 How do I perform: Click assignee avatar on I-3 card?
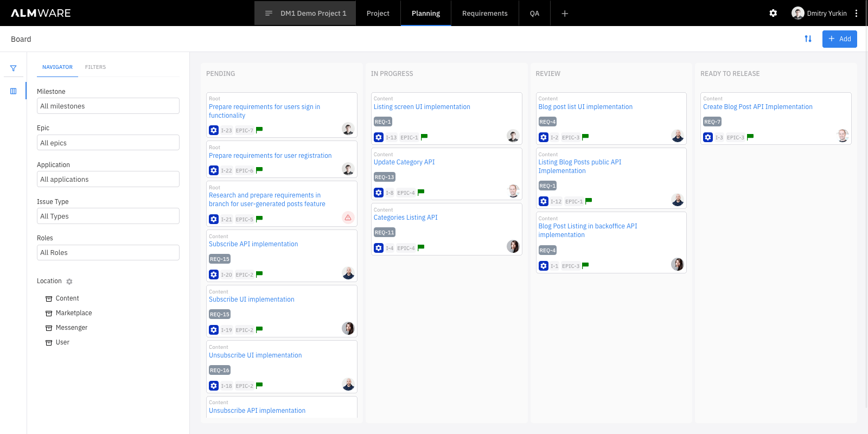(843, 136)
